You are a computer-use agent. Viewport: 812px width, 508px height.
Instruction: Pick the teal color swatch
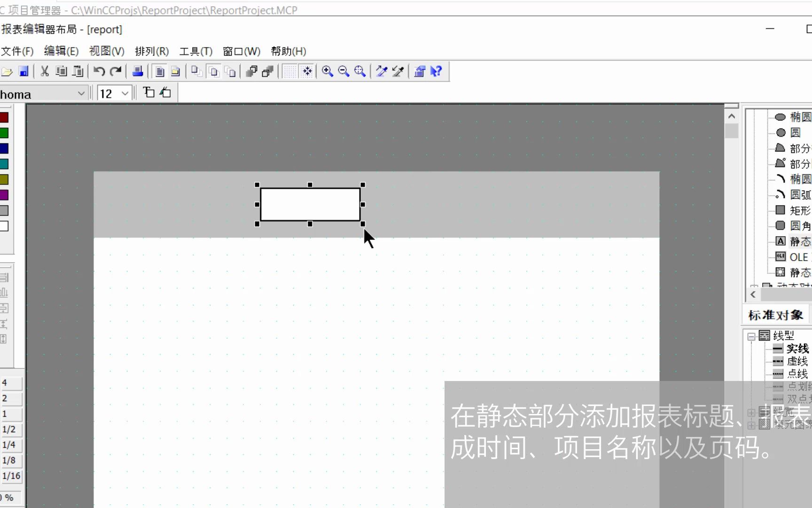click(x=4, y=164)
